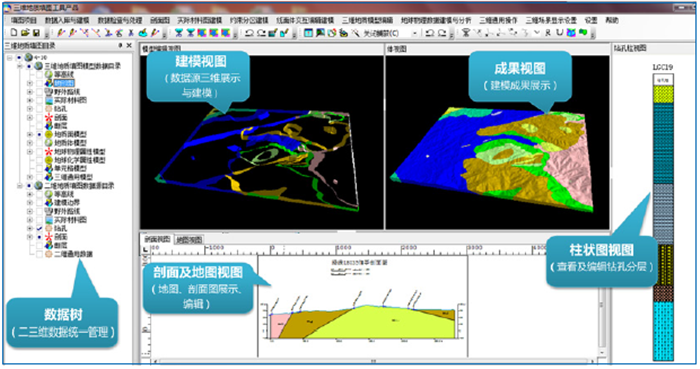Screen dimensions: 700x369
Task: Expand the 地质面模型 tree node
Action: click(x=29, y=134)
